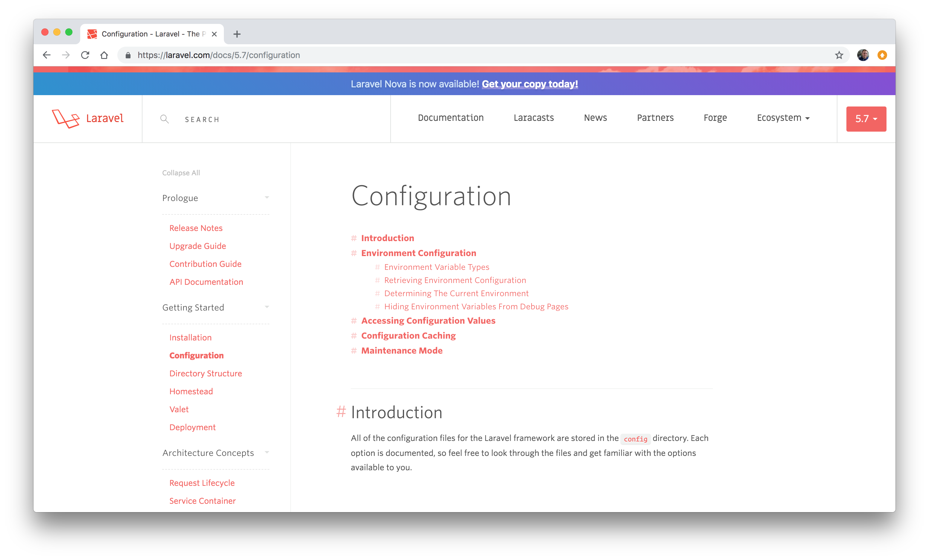
Task: Bookmark the page using the star icon
Action: (x=839, y=55)
